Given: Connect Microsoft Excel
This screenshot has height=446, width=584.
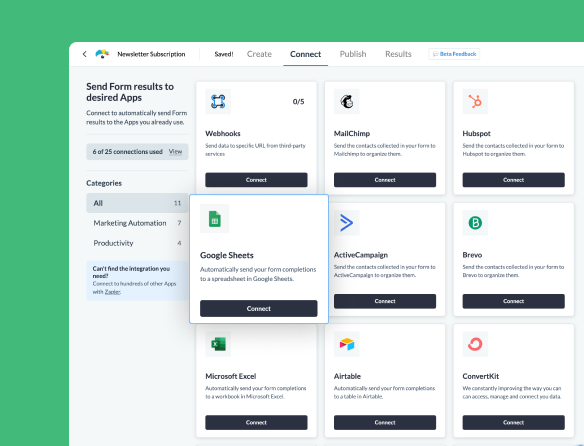Looking at the screenshot, I should (256, 422).
